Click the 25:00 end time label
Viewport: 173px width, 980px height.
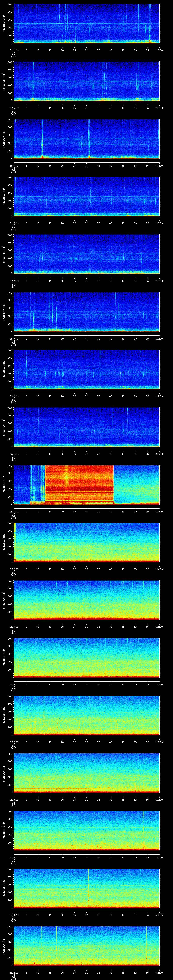(160, 627)
